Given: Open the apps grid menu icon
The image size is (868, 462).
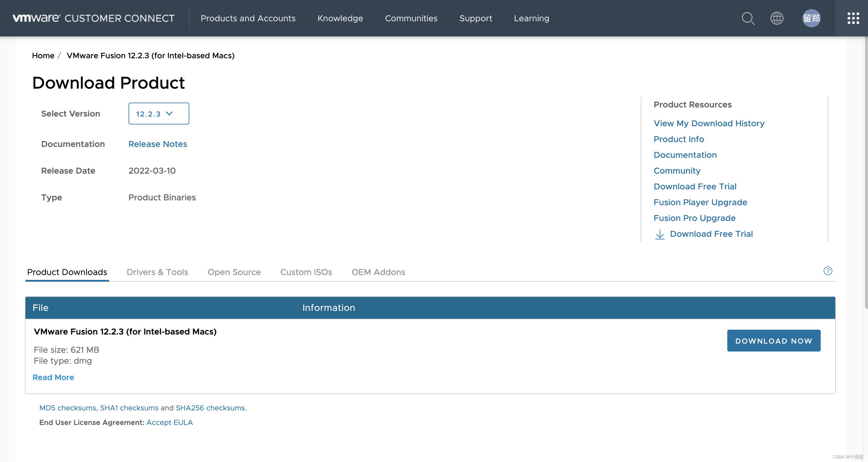Looking at the screenshot, I should [853, 18].
